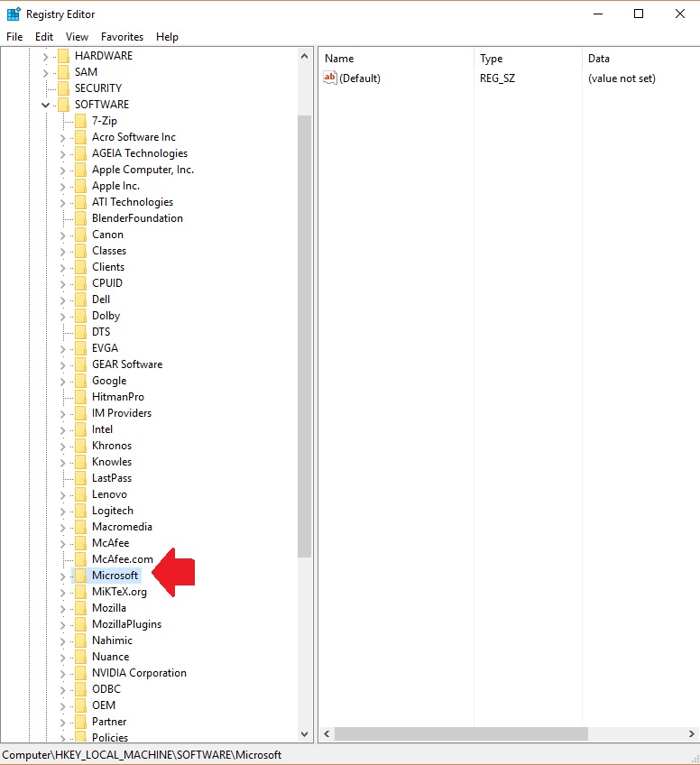700x765 pixels.
Task: Expand the Acro Software Inc key
Action: pyautogui.click(x=62, y=138)
